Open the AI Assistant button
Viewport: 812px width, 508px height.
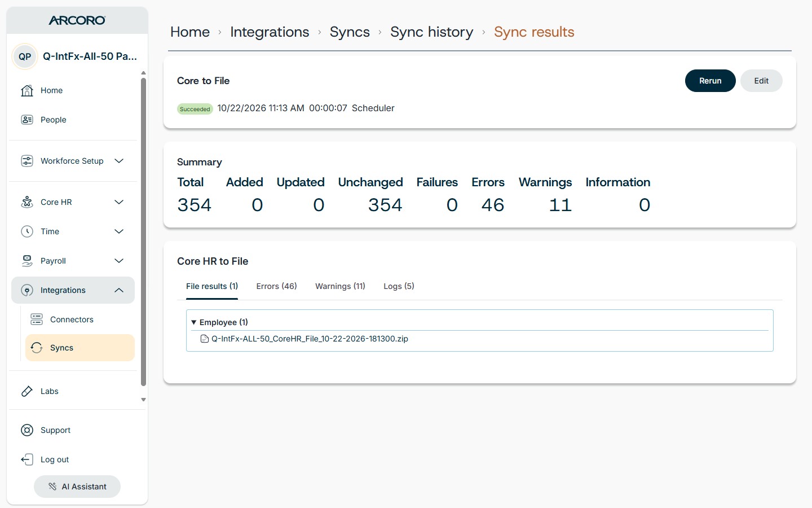pos(77,487)
